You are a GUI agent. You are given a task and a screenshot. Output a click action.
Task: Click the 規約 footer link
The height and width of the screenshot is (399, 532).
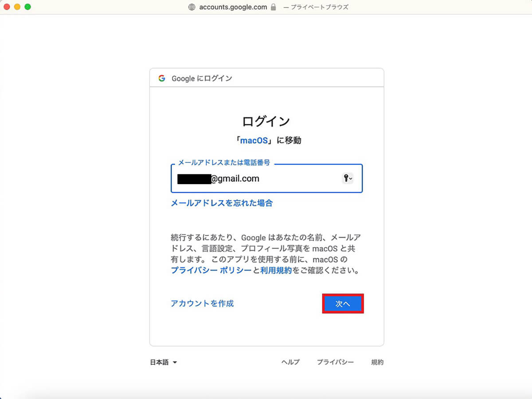coord(377,362)
